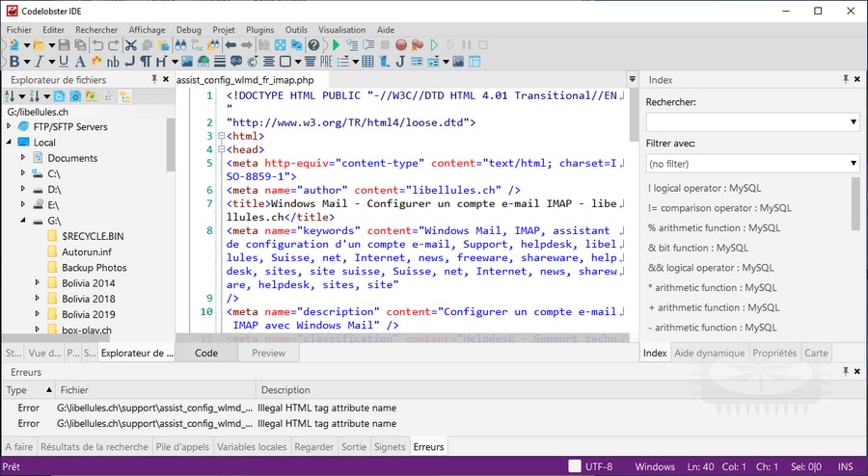Click the Find binoculars icon
Screen dimensions: 868x476
(180, 45)
